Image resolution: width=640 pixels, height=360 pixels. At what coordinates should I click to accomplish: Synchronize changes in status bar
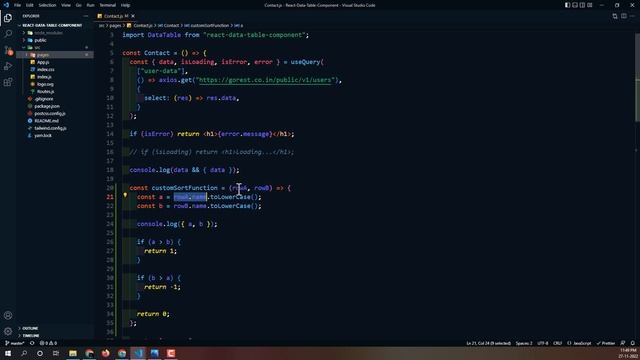click(32, 343)
